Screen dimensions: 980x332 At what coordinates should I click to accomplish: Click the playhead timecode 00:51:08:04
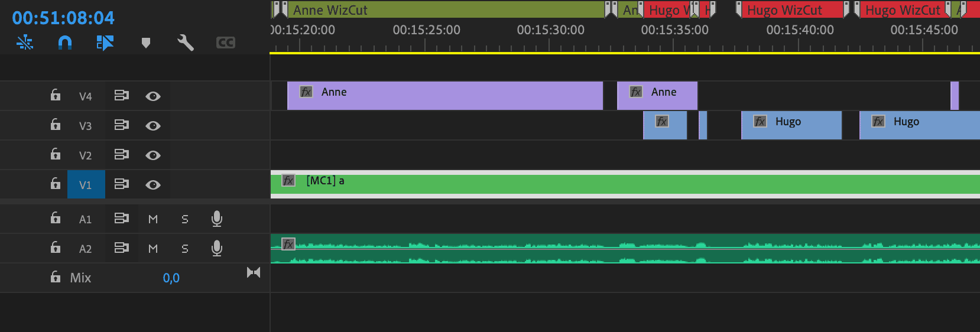pos(63,18)
